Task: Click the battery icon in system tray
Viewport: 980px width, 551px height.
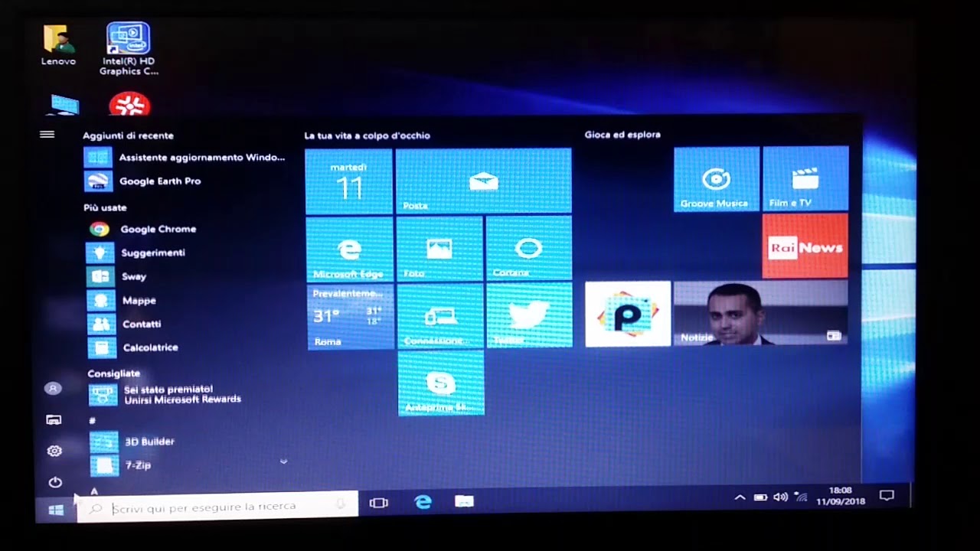Action: tap(760, 497)
